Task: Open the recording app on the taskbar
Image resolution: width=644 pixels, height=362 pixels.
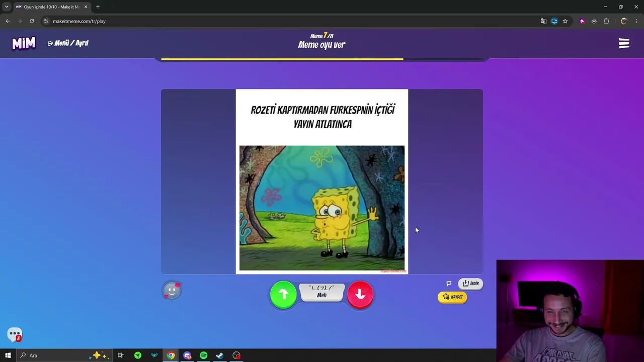Action: pyautogui.click(x=236, y=355)
